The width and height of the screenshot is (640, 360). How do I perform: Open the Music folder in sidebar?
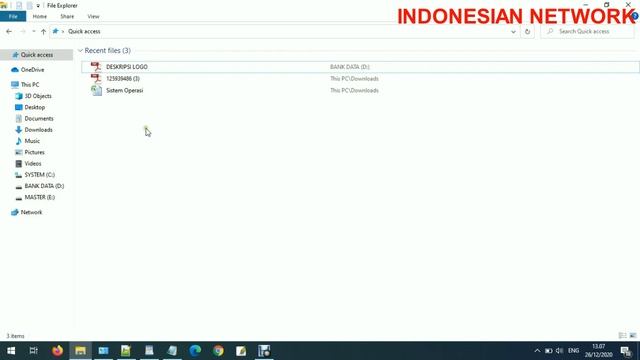(32, 141)
